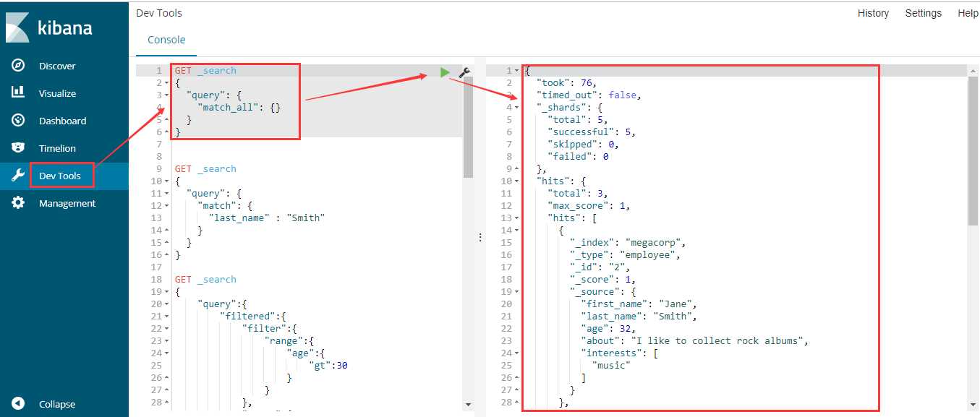The image size is (980, 417).
Task: Fold editor line 2 opening brace
Action: coord(167,83)
